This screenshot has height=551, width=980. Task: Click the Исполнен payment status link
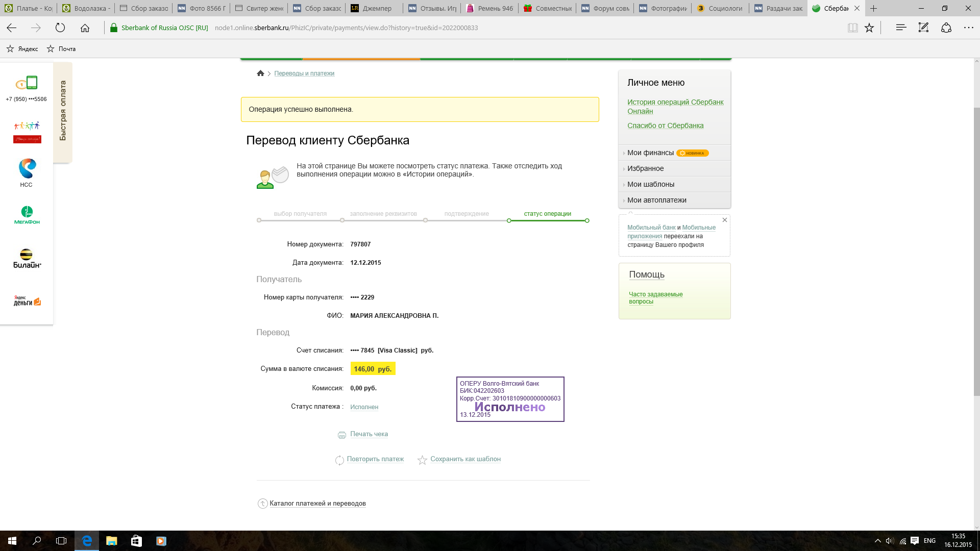pos(364,407)
